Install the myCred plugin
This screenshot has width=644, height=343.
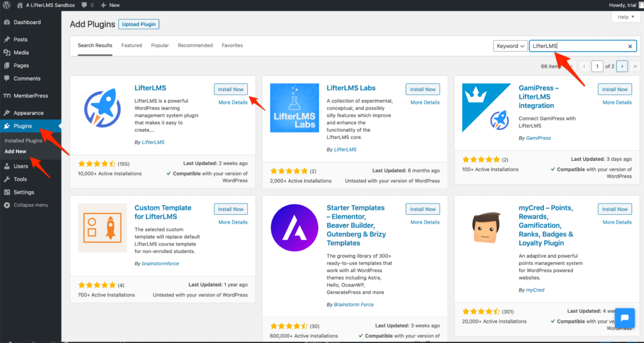tap(615, 209)
